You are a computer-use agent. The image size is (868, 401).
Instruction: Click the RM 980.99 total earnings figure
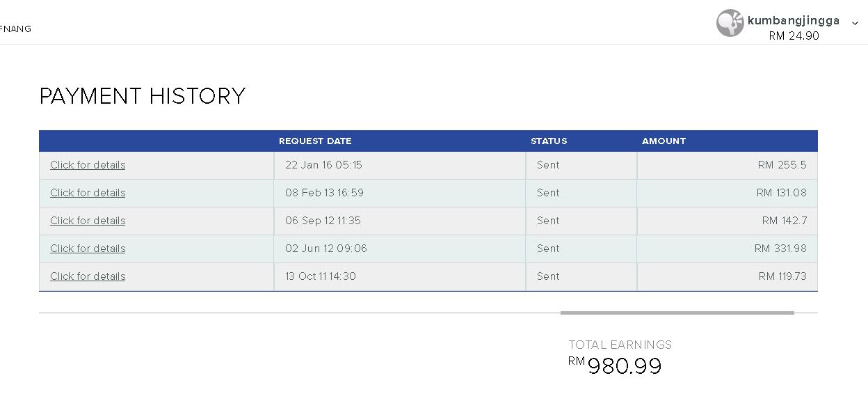click(x=624, y=366)
